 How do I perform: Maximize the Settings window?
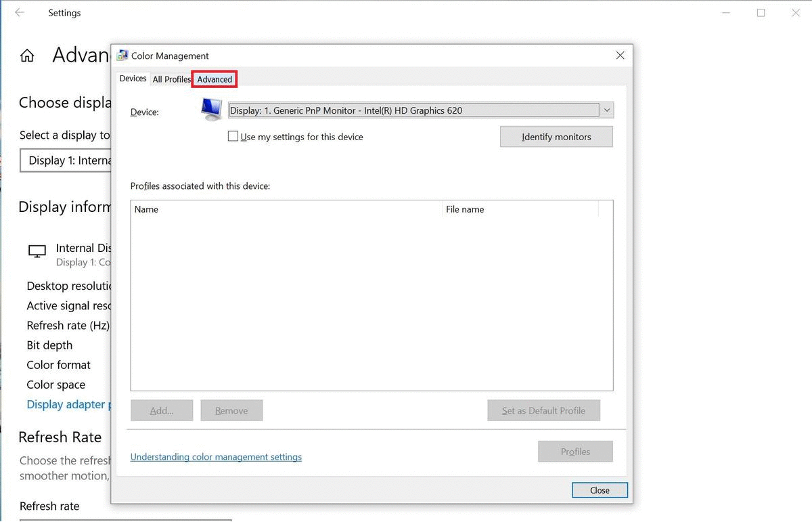tap(761, 13)
